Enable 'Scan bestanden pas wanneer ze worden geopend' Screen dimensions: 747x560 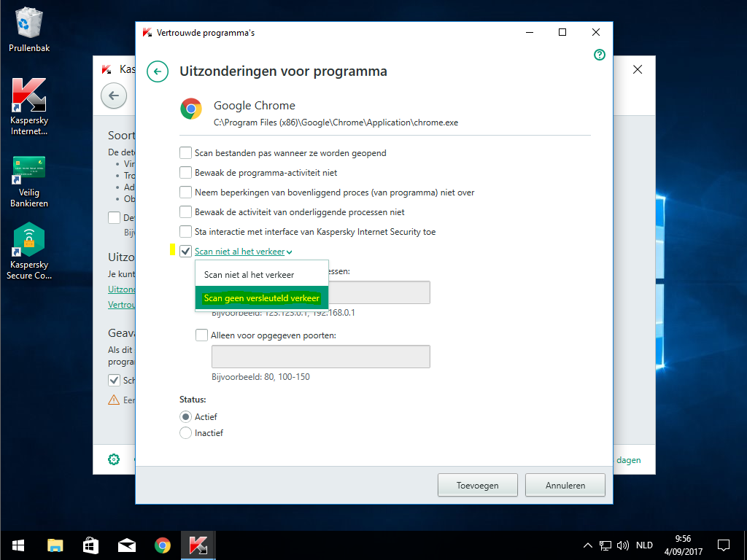[186, 153]
